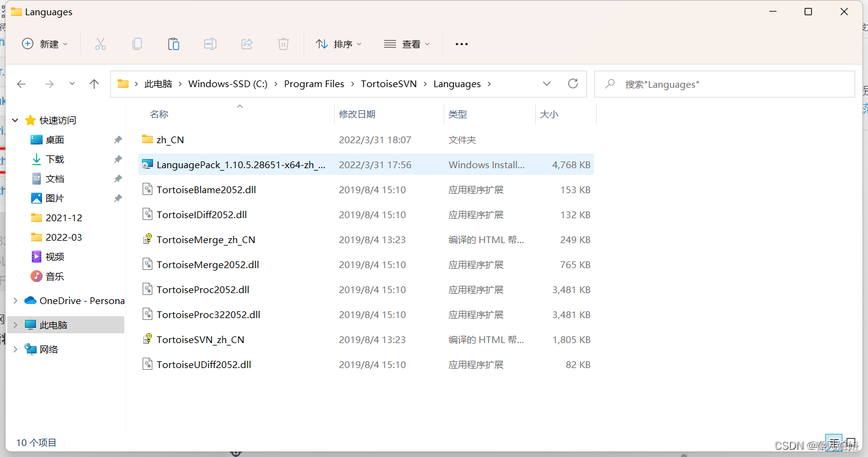The width and height of the screenshot is (868, 457).
Task: Select the TortoiseMerge_zh_CN help file icon
Action: (x=147, y=239)
